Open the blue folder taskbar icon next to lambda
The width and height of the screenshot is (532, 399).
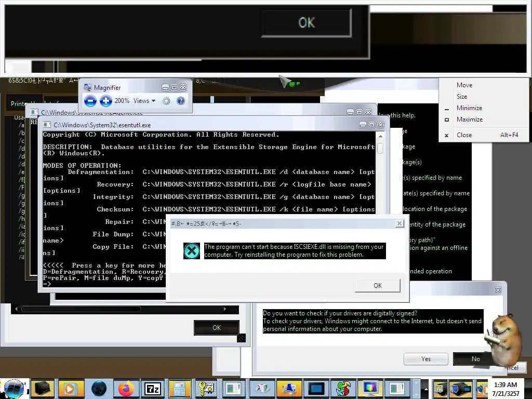pos(289,389)
